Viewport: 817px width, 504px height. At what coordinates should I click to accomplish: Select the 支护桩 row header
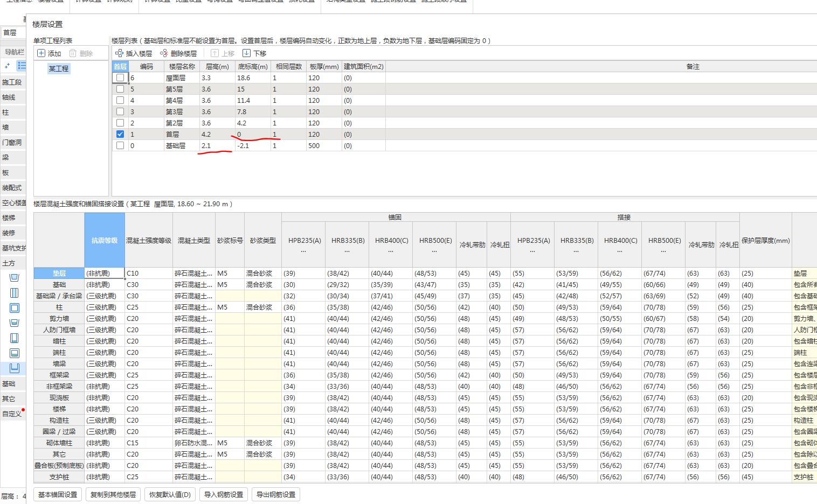point(59,477)
